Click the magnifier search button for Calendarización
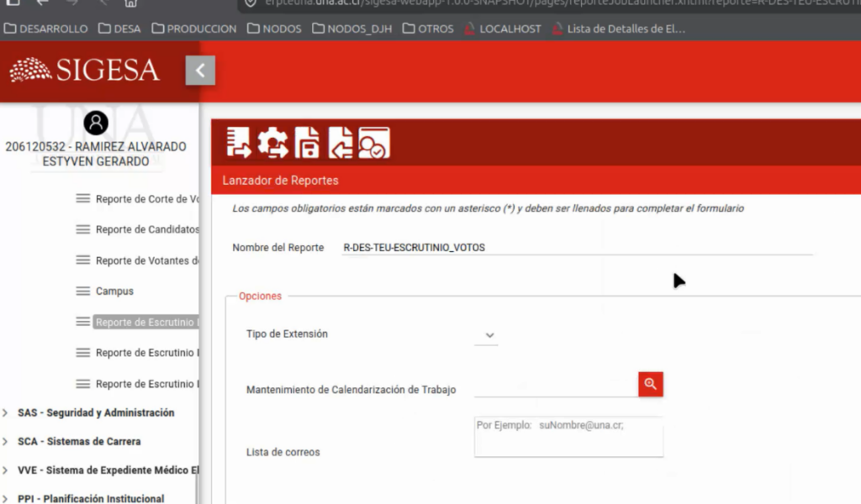This screenshot has width=861, height=504. [x=650, y=384]
